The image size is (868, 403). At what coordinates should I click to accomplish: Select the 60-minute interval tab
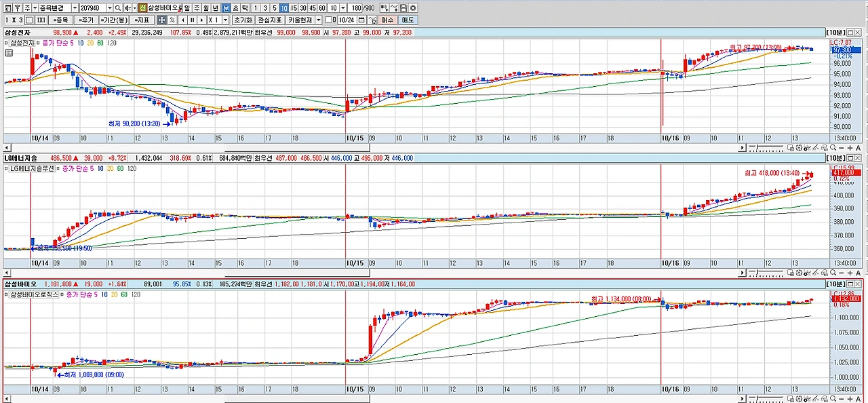point(322,7)
